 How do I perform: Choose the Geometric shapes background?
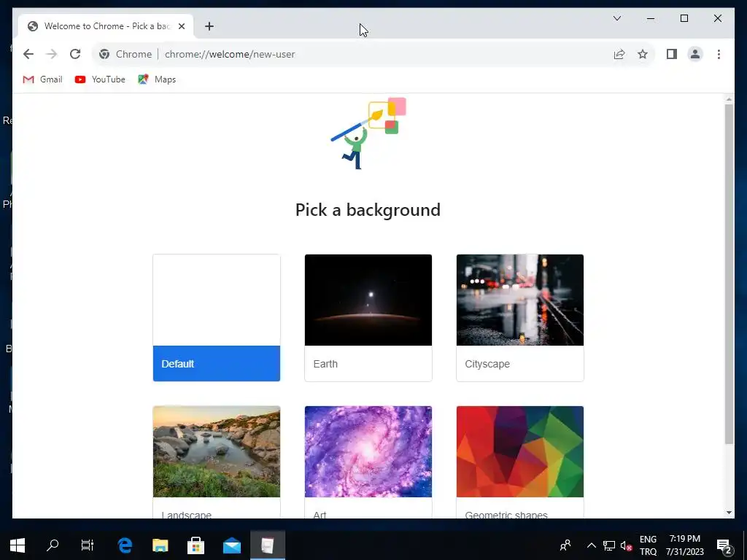point(519,462)
